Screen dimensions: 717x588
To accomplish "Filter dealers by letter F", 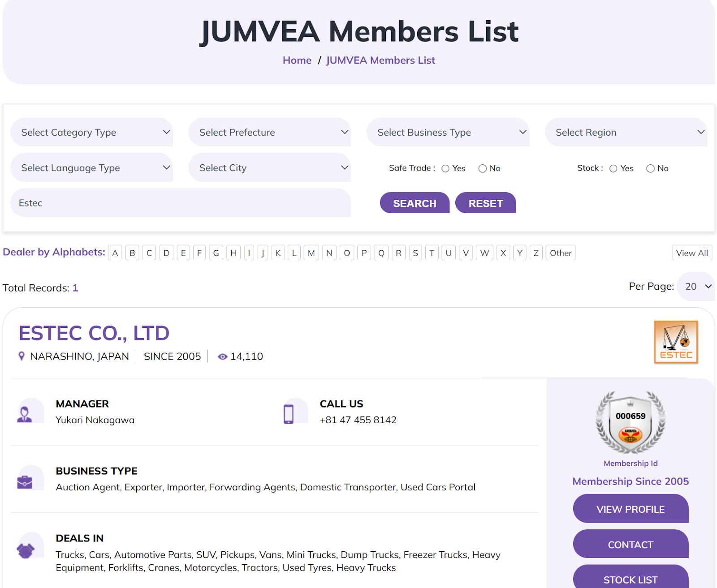I will 199,253.
